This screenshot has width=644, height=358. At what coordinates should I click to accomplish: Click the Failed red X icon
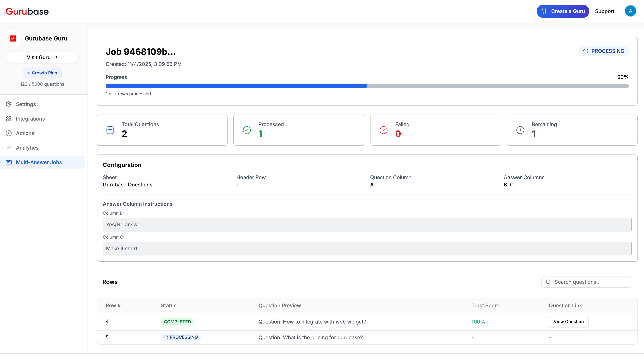pyautogui.click(x=383, y=130)
